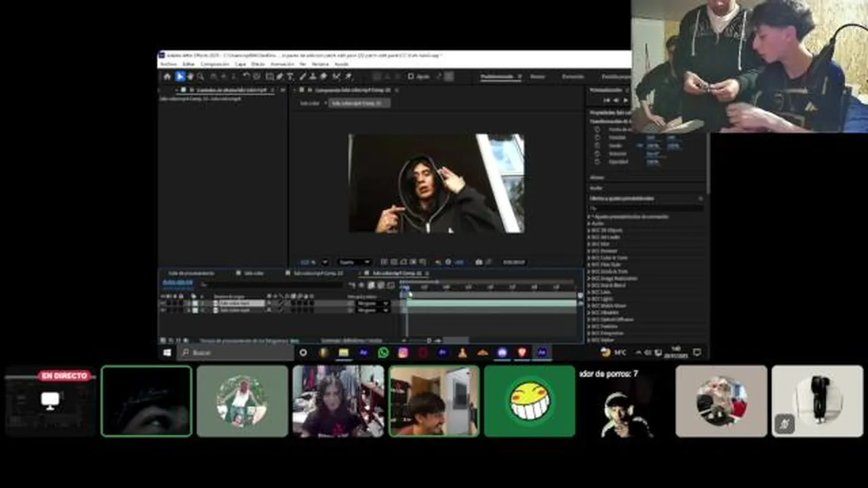868x488 pixels.
Task: Click the Windows Start button
Action: [167, 352]
